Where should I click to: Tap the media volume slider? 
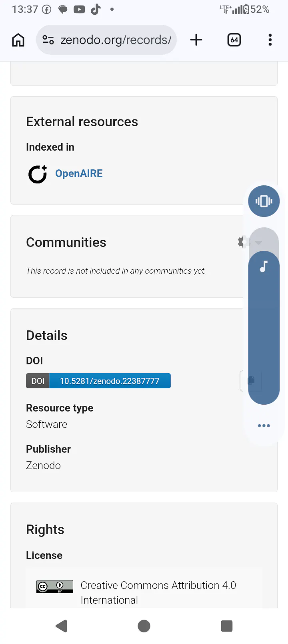click(264, 316)
